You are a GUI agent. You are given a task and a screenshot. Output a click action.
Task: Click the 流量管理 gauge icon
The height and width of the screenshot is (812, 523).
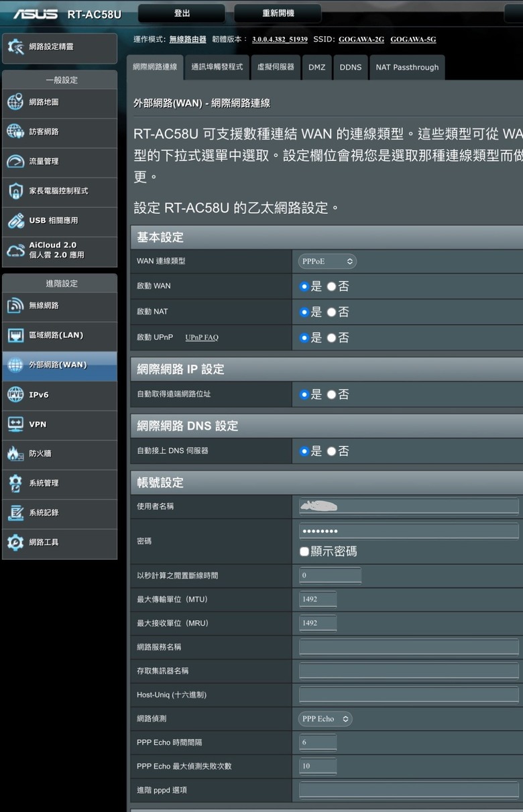[x=15, y=162]
